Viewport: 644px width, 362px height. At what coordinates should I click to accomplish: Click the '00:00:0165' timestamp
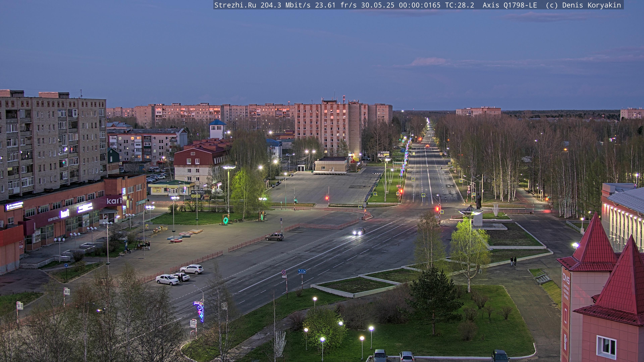coord(420,5)
